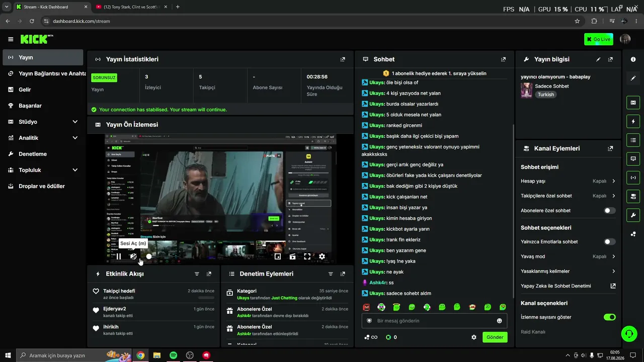Pop out the Etkinlik Akışı panel

pos(209,274)
